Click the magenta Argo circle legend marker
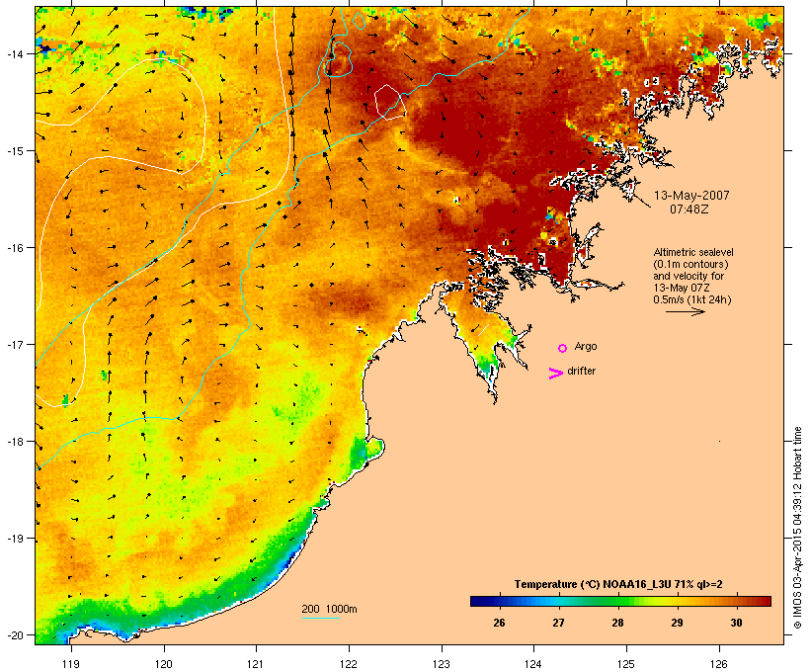This screenshot has width=810, height=672. click(563, 348)
